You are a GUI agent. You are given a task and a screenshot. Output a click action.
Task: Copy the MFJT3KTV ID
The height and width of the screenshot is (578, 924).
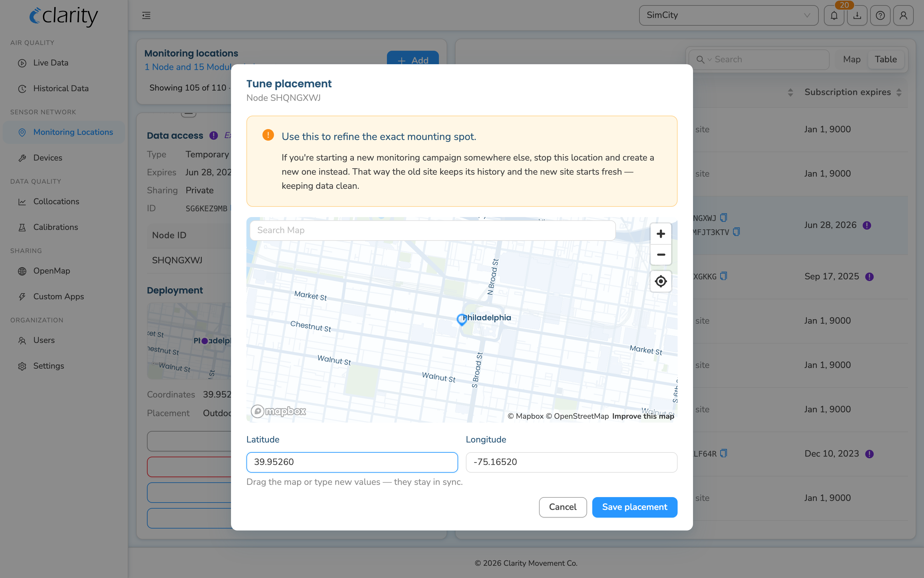pos(737,232)
